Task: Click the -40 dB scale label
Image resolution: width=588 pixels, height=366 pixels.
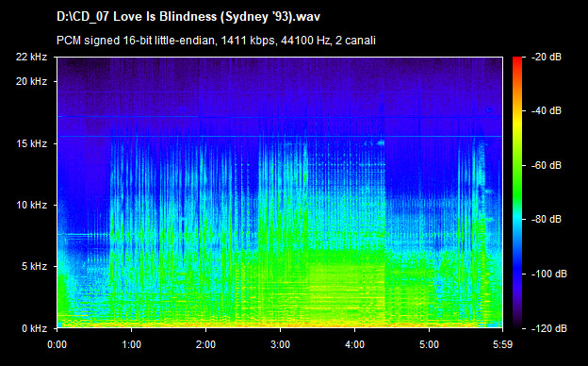Action: [x=547, y=110]
